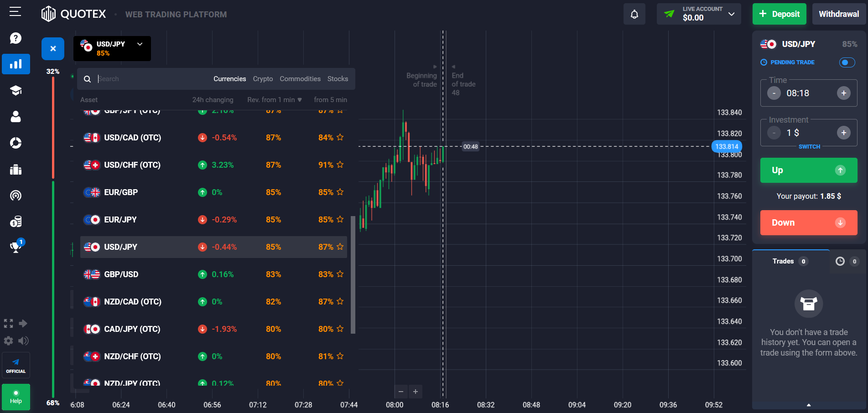Select EUR/GBP asset row

[x=213, y=192]
